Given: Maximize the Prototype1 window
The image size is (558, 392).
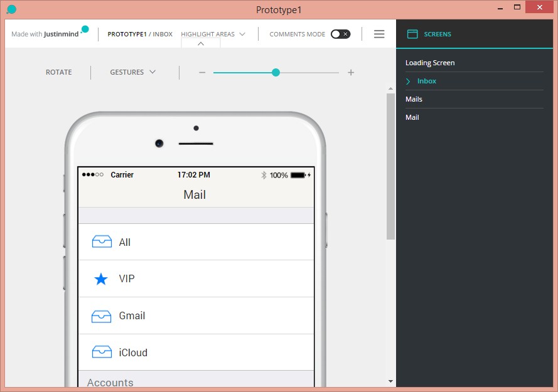Looking at the screenshot, I should click(x=517, y=7).
